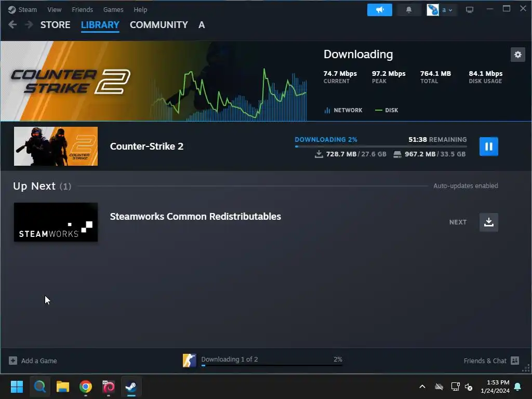Click the Counter-Strike 2 download progress bar

point(381,147)
